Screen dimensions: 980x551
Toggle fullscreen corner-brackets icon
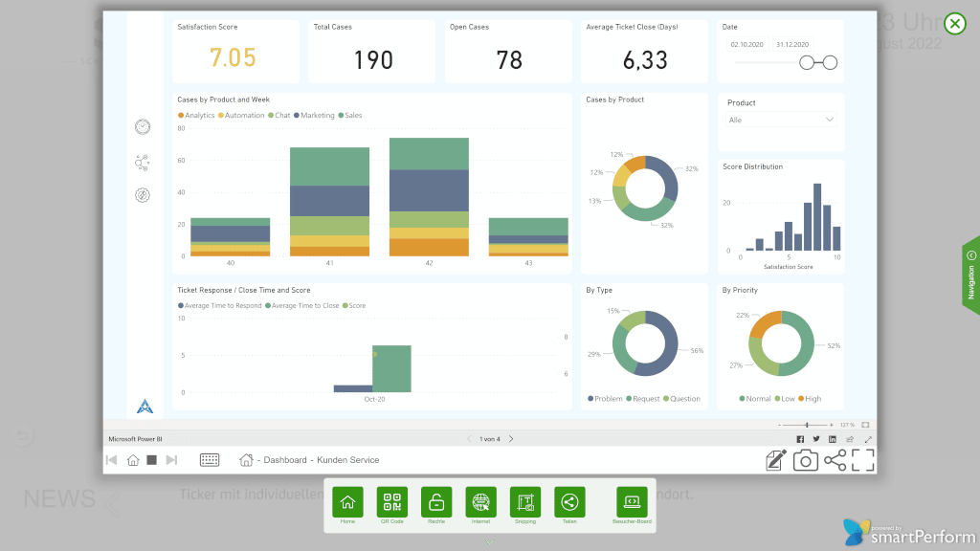[x=863, y=460]
